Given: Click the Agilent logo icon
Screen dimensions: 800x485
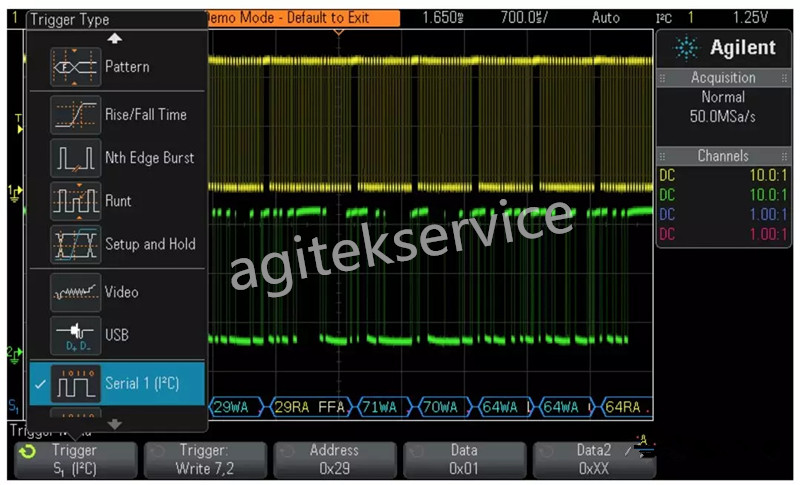Looking at the screenshot, I should [687, 48].
